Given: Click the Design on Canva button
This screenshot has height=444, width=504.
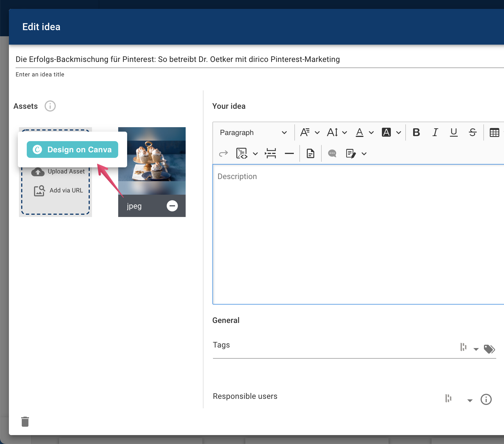Looking at the screenshot, I should click(x=72, y=149).
